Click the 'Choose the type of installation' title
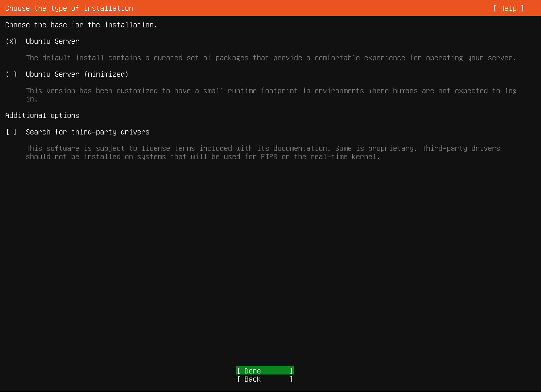The height and width of the screenshot is (392, 541). 69,8
